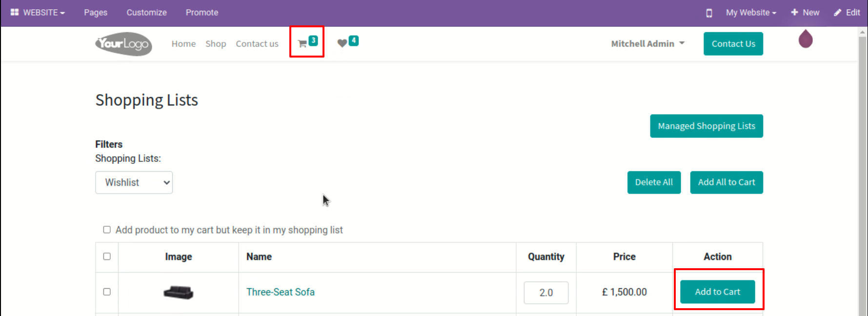Check the Three-Seat Sofa row checkbox
The width and height of the screenshot is (868, 316).
pyautogui.click(x=107, y=292)
